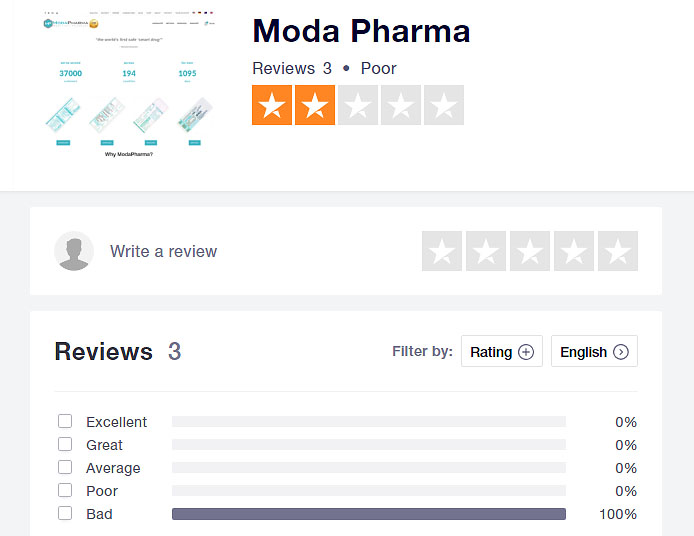Check the Excellent filter checkbox

(65, 422)
